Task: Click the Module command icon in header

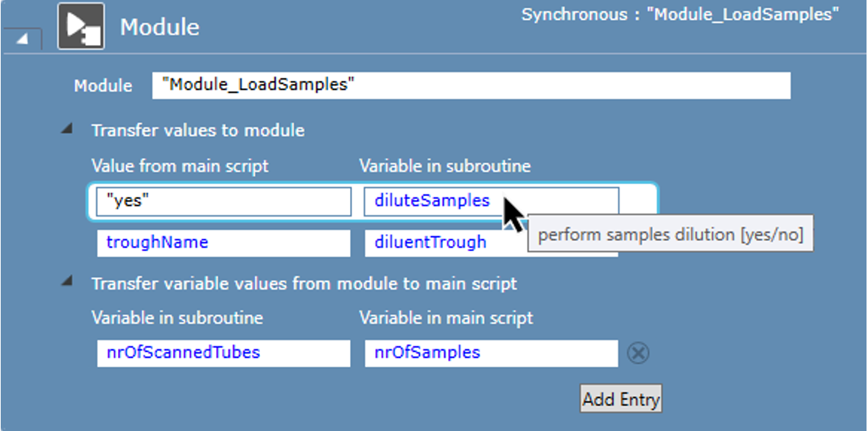Action: (x=81, y=27)
